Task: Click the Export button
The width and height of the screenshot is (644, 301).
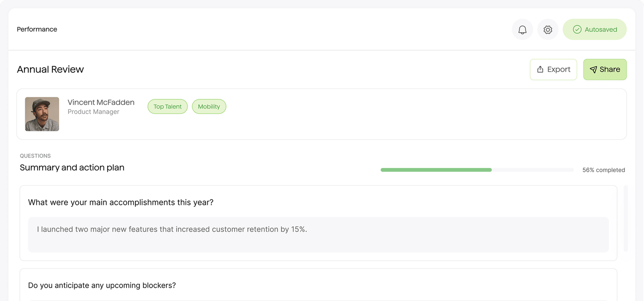Action: [553, 69]
